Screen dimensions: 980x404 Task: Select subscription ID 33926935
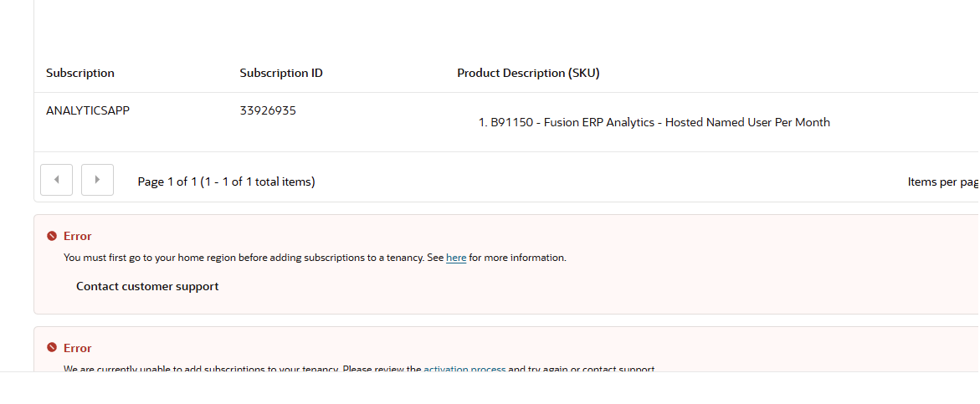click(x=268, y=111)
